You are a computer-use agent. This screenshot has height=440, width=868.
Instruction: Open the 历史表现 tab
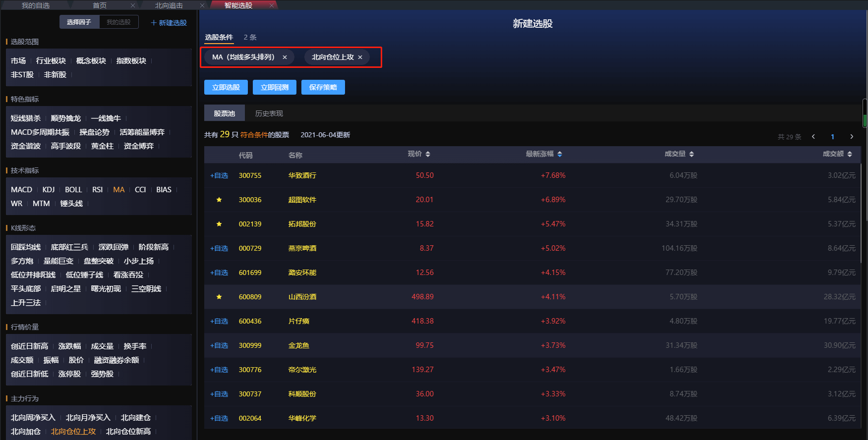tap(269, 113)
